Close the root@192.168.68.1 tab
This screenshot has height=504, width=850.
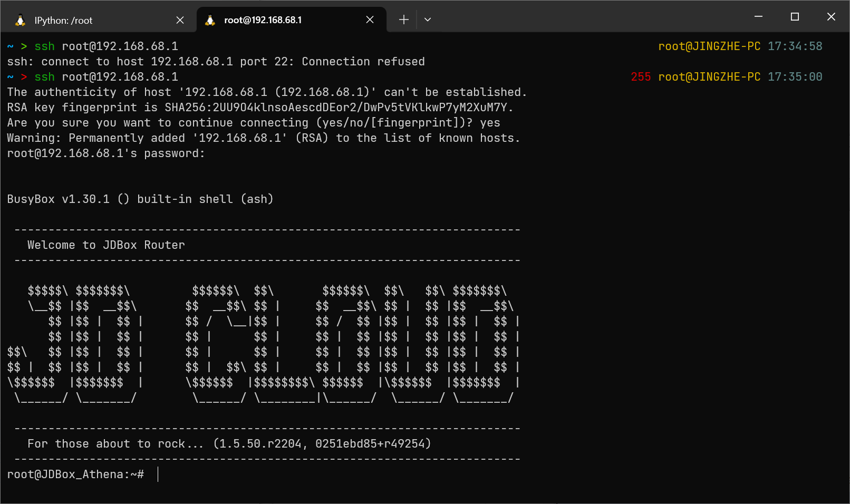(370, 20)
